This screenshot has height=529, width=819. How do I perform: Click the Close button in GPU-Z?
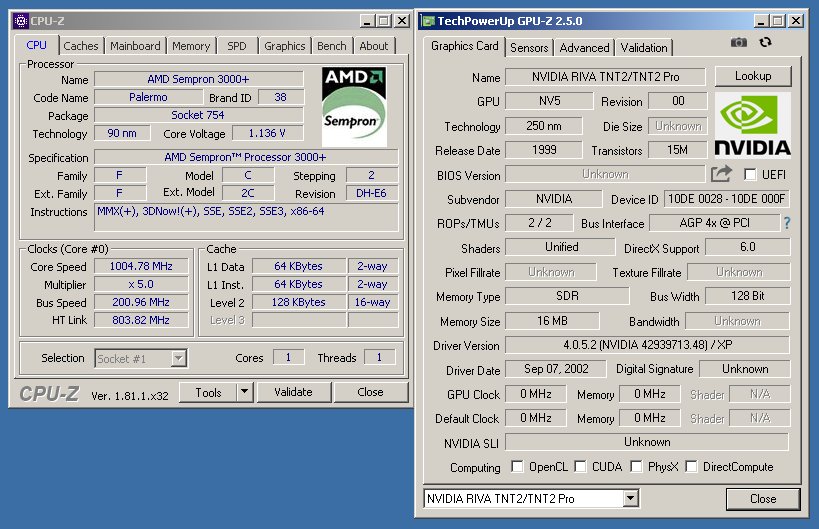click(x=763, y=499)
